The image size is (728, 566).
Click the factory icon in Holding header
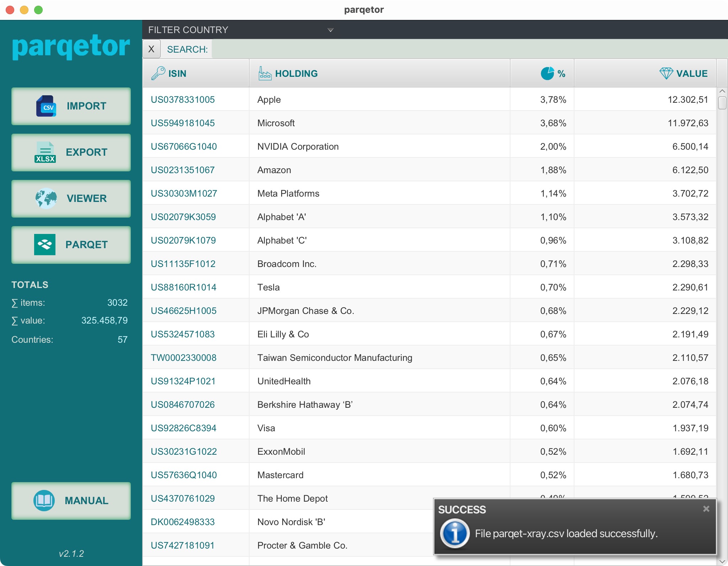265,73
